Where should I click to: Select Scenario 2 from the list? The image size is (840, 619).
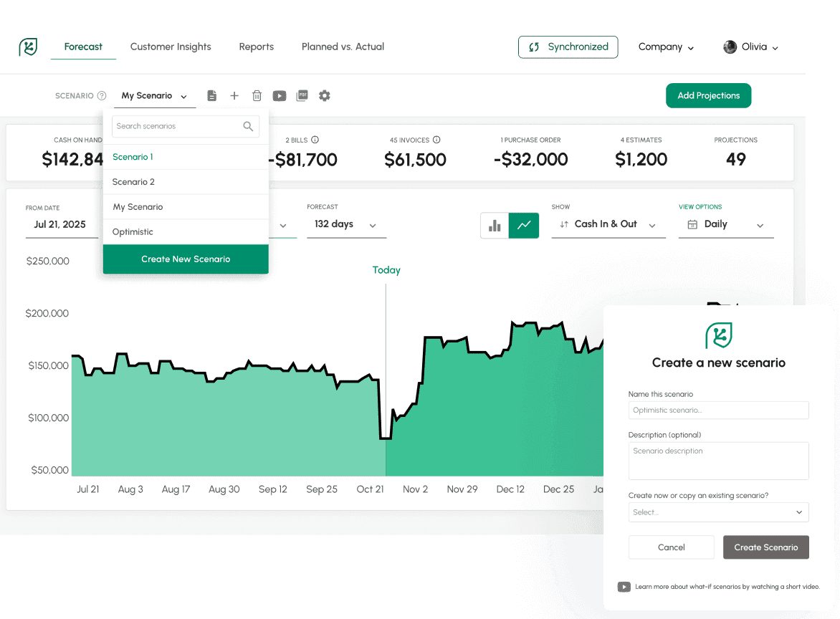coord(133,182)
